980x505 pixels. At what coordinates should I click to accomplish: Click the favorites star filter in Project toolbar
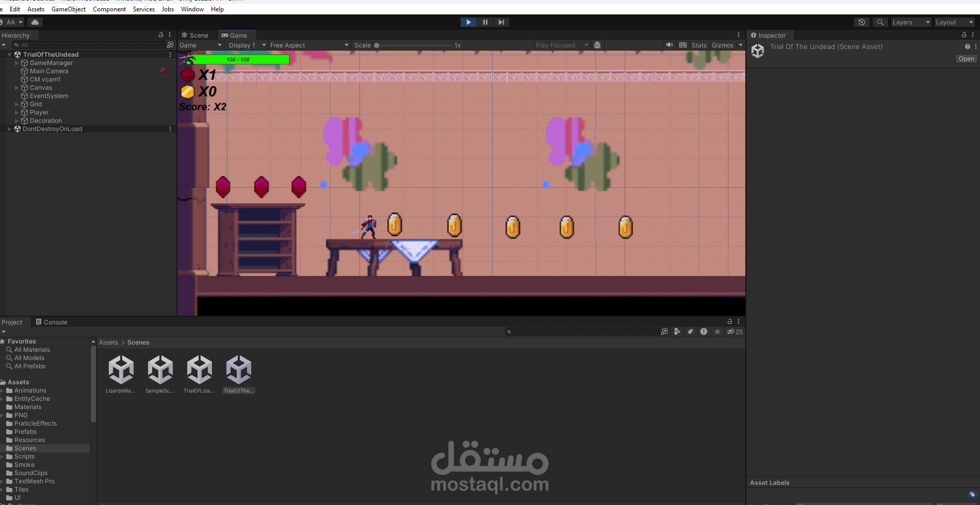pos(717,332)
